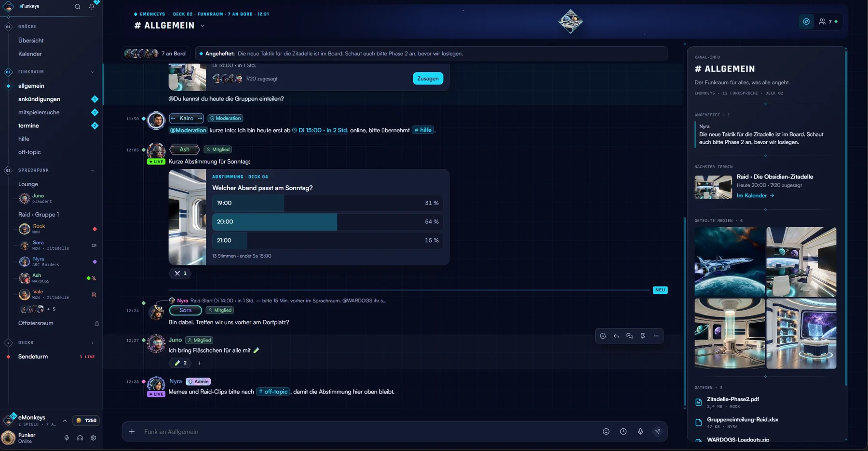Screen dimensions: 868x451
Task: Open user settings gear beside Funker
Action: [94, 438]
